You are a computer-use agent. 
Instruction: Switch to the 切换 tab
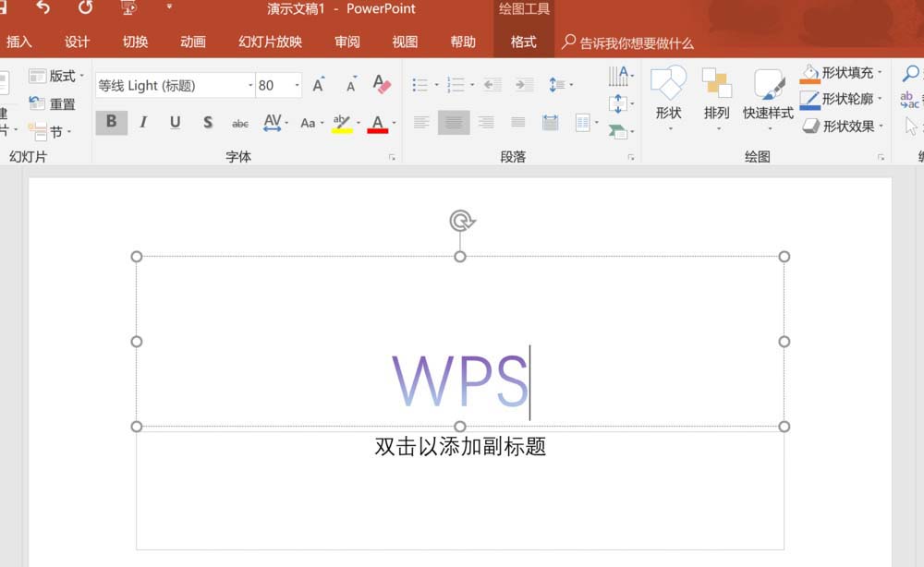[x=135, y=42]
